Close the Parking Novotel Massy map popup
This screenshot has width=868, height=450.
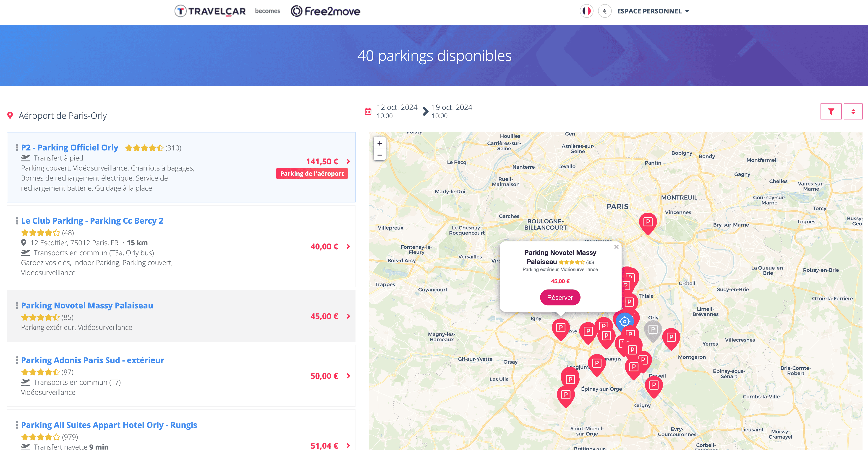616,247
